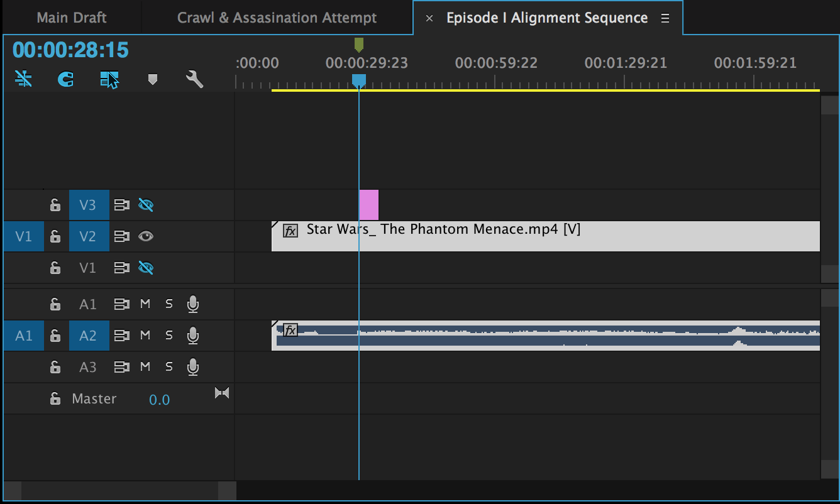Mute audio track A1

click(145, 304)
